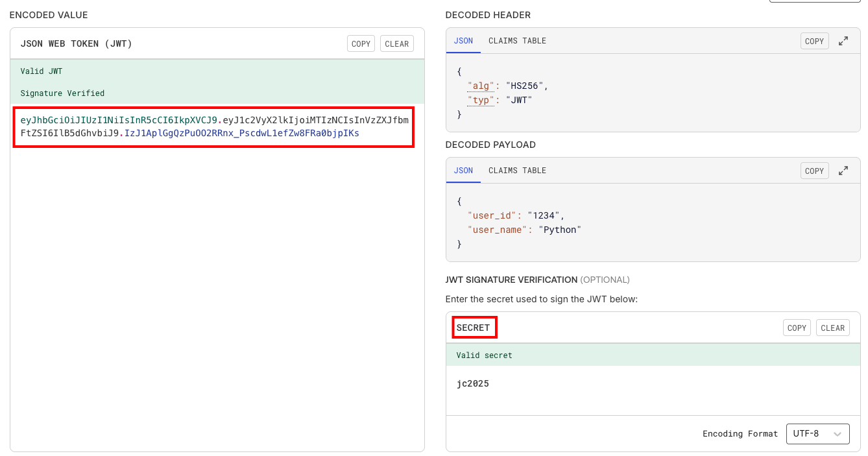Switch Decoded Header to Claims Table tab
This screenshot has width=868, height=456.
[517, 41]
